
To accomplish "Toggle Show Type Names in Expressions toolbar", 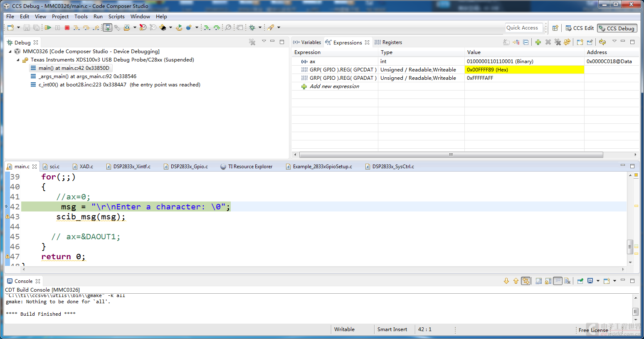I will tap(506, 42).
